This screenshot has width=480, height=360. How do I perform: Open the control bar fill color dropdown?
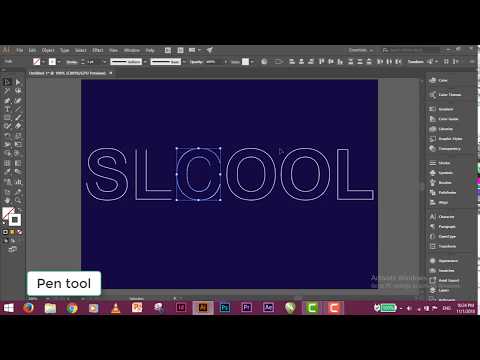click(43, 62)
